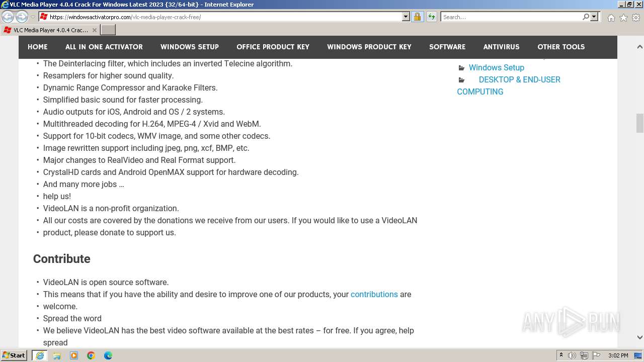Viewport: 644px width, 362px height.
Task: Click 'VideoLAN is open source software.'
Action: [x=106, y=282]
